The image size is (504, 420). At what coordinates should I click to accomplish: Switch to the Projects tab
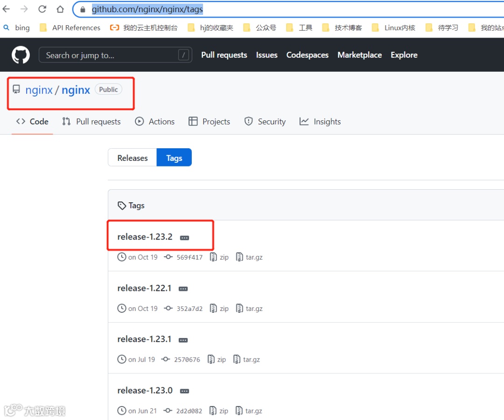(x=209, y=122)
